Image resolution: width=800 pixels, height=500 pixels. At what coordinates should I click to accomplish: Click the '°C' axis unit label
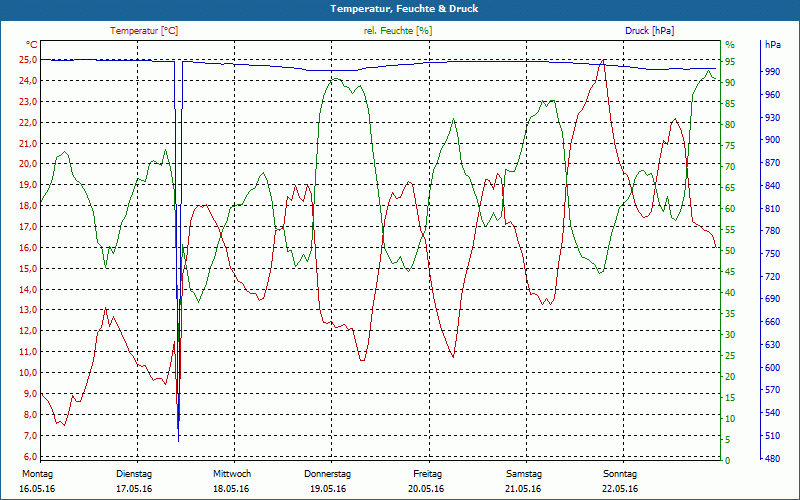pos(31,45)
